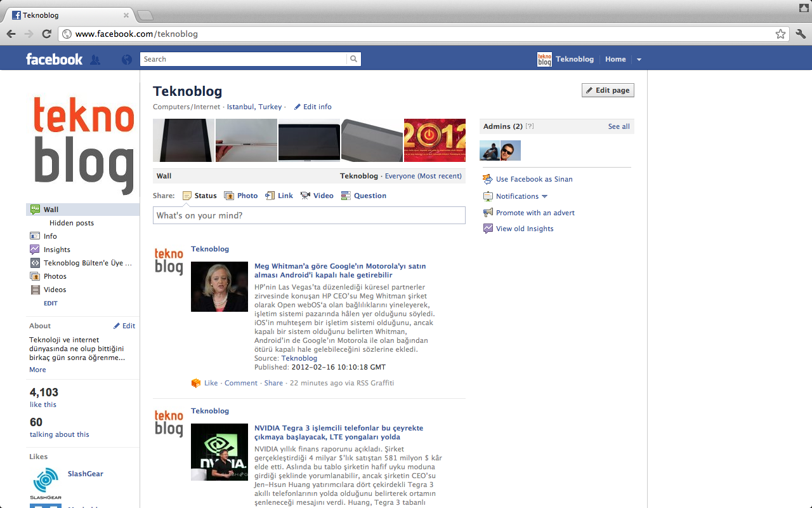Open a new browser tab
The width and height of the screenshot is (812, 508).
click(x=145, y=15)
